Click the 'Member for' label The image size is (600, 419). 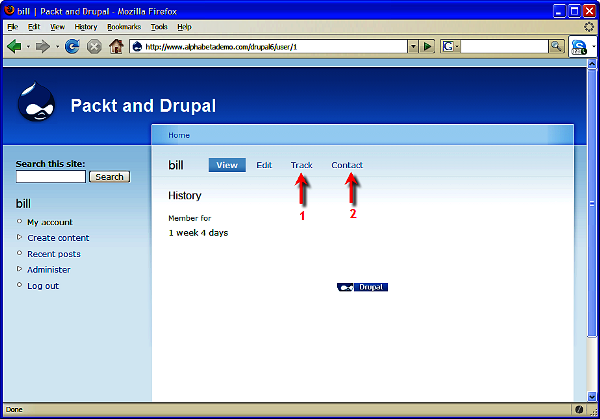[x=189, y=218]
